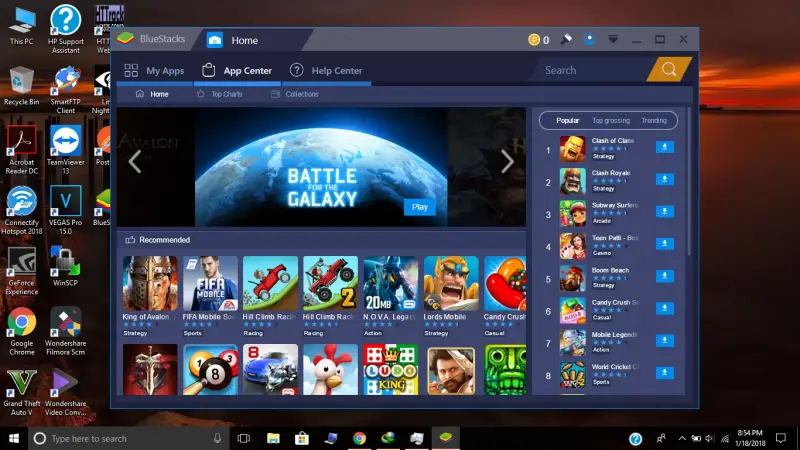800x450 pixels.
Task: Select the Top grossing ranking filter
Action: [x=611, y=120]
